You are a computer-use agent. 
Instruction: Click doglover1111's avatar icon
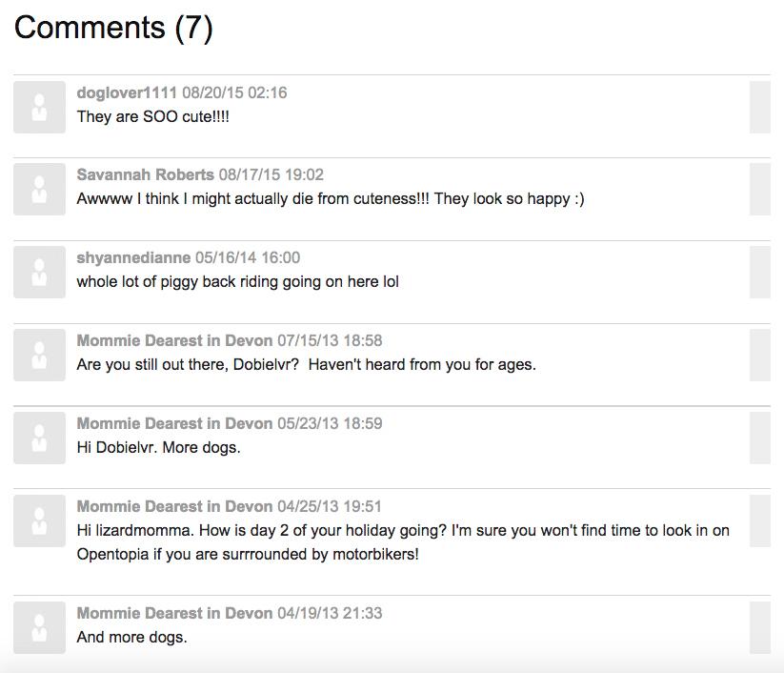click(39, 107)
